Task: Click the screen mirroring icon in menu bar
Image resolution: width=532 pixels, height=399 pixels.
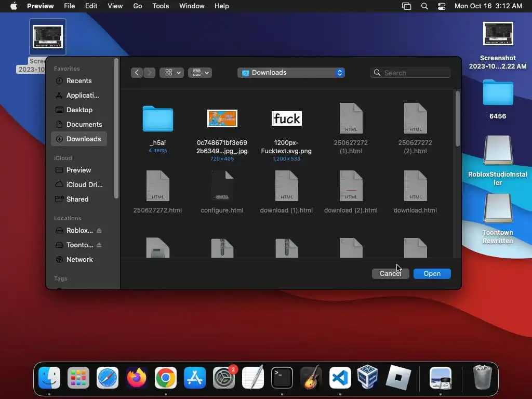Action: (406, 6)
